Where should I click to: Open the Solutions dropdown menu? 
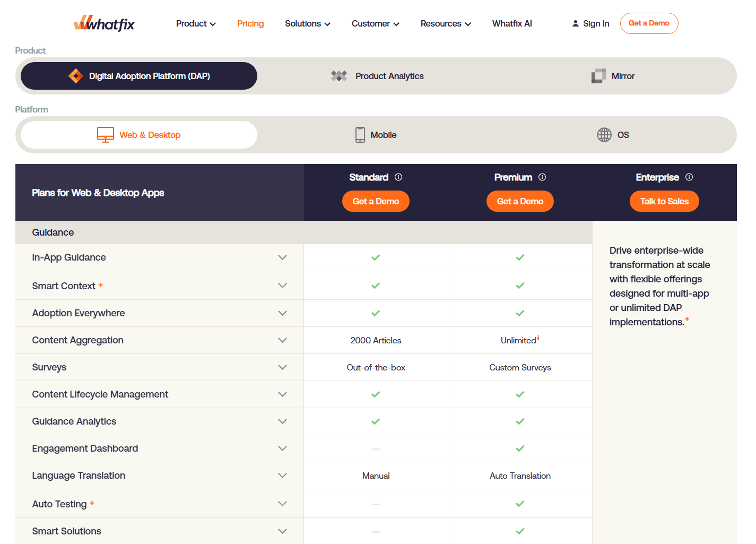[x=308, y=23]
